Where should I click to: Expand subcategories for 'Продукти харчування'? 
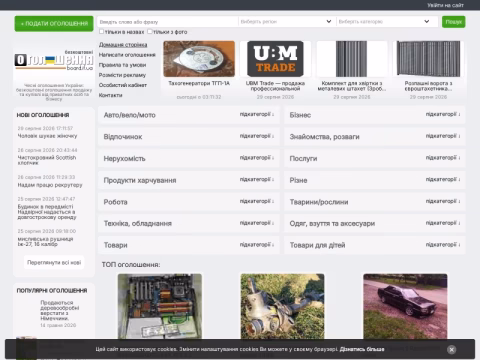[257, 179]
